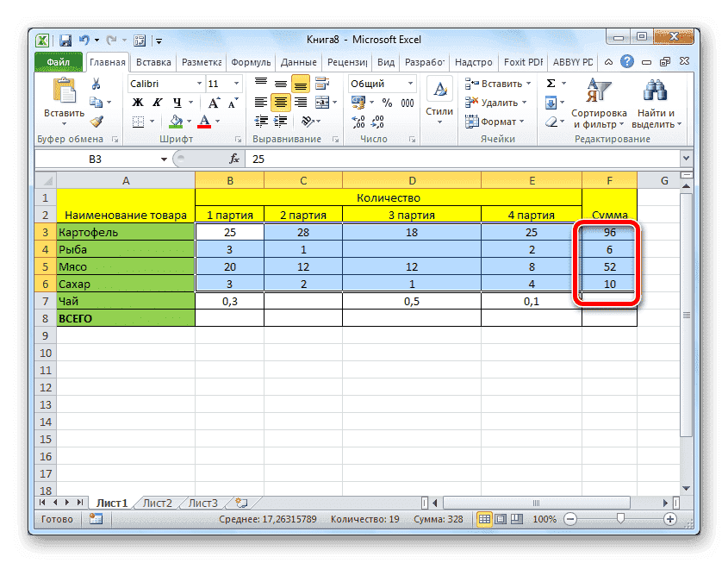
Task: Apply bold formatting with the Ж icon
Action: point(136,100)
